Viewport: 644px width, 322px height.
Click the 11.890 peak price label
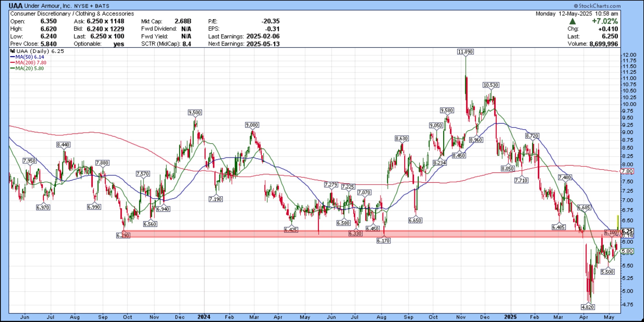pyautogui.click(x=465, y=52)
